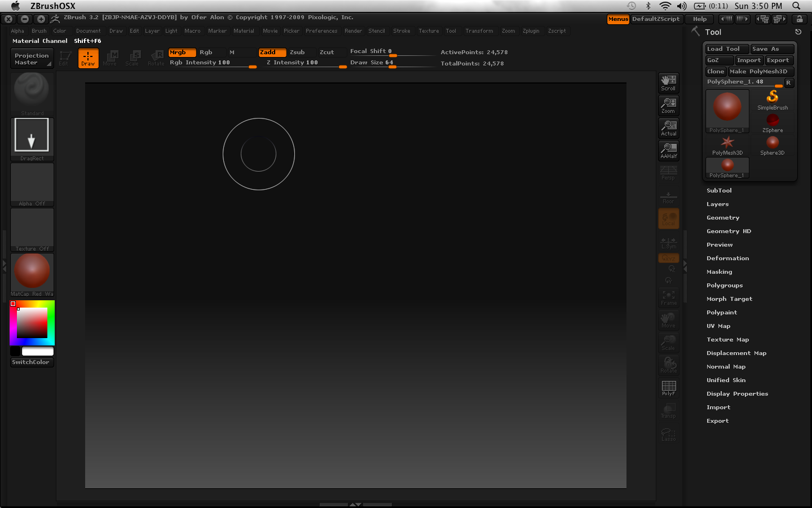Click the Zoom canvas icon
This screenshot has width=812, height=508.
[x=669, y=106]
